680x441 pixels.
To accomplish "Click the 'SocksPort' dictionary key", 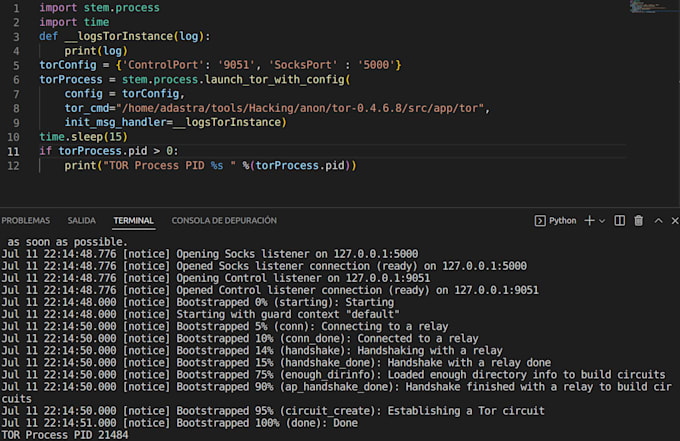I will point(303,65).
